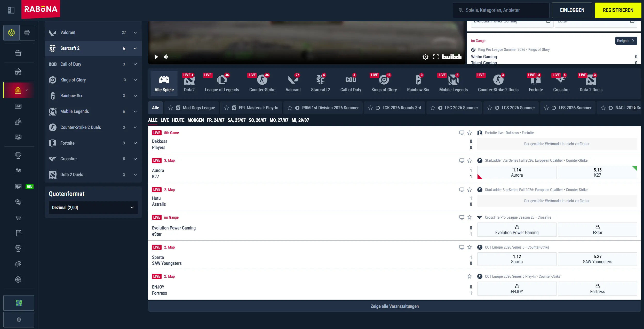
Task: Open the Quotenformat Dezimal dropdown
Action: (93, 208)
